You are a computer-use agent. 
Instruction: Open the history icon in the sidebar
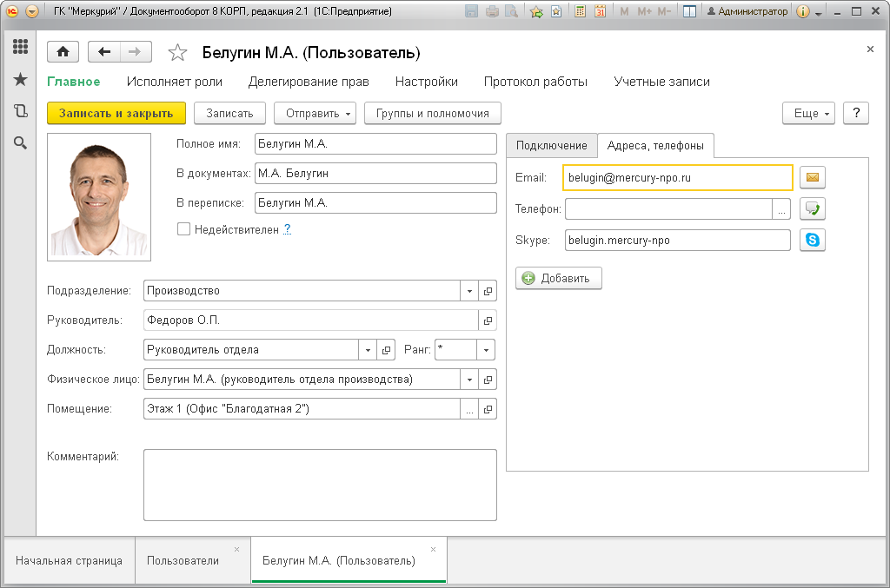[21, 111]
